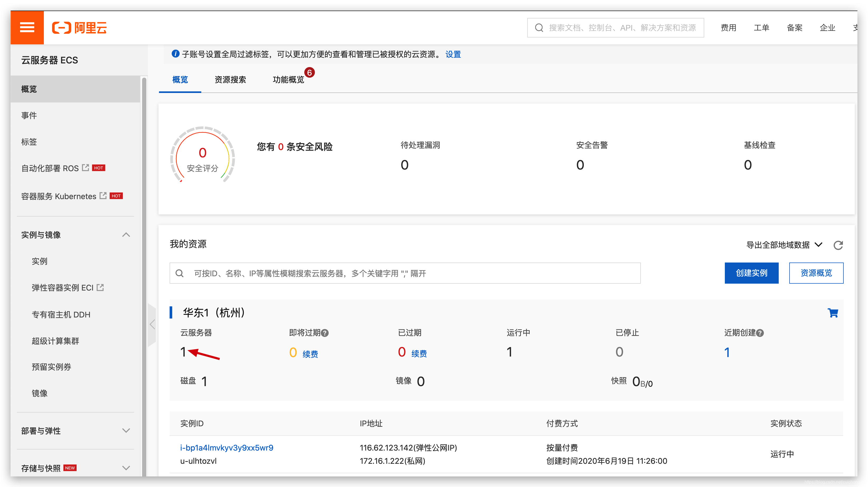Open 备案 in the top navigation

pos(794,28)
